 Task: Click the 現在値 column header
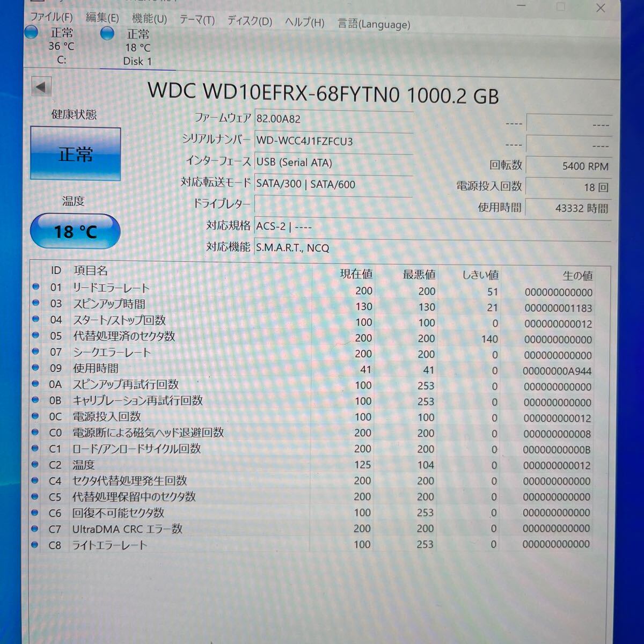356,274
